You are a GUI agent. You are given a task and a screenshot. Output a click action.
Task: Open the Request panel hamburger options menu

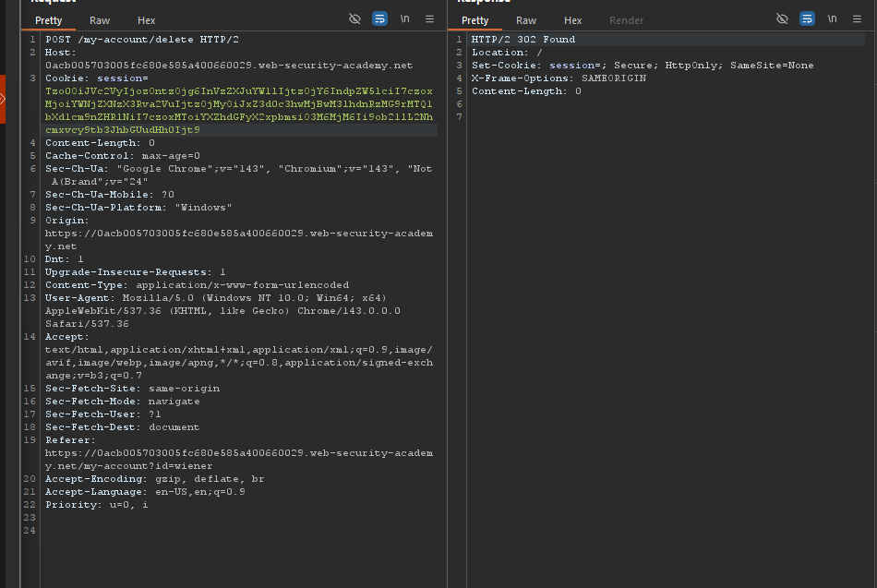429,19
